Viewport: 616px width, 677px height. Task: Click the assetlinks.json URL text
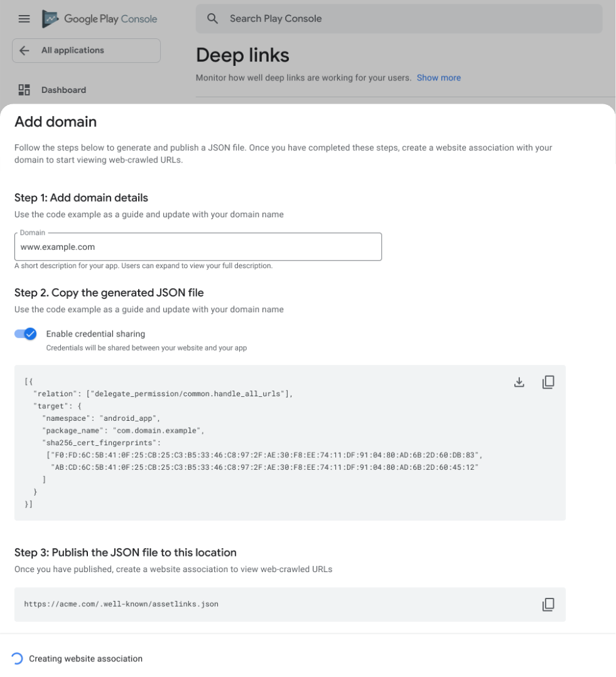[x=121, y=604]
